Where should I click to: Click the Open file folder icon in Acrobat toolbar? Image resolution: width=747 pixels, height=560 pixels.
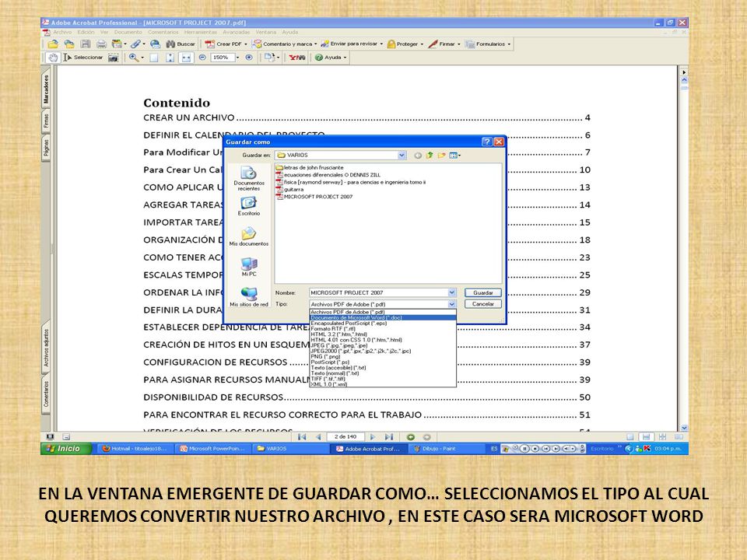tap(53, 44)
